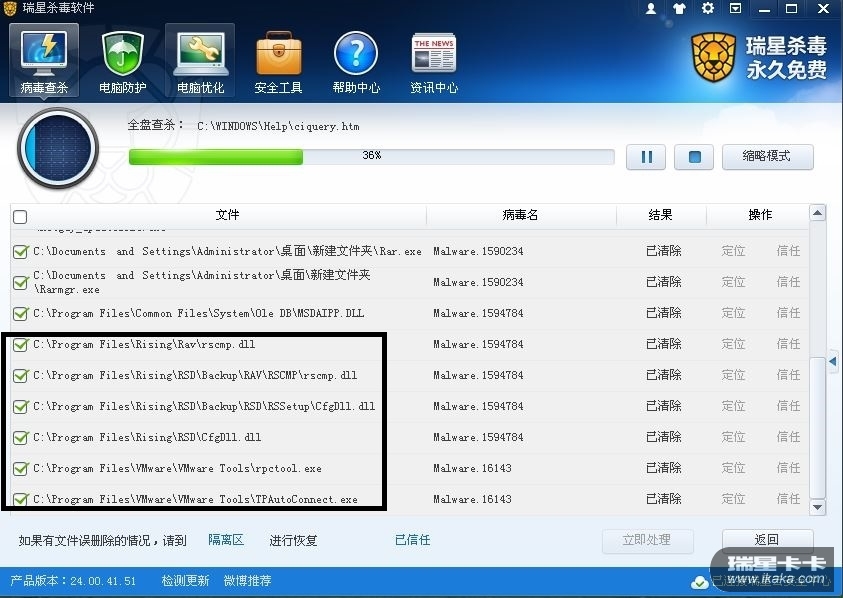This screenshot has height=598, width=843.
Task: Toggle the select-all checkbox in header
Action: pyautogui.click(x=20, y=217)
